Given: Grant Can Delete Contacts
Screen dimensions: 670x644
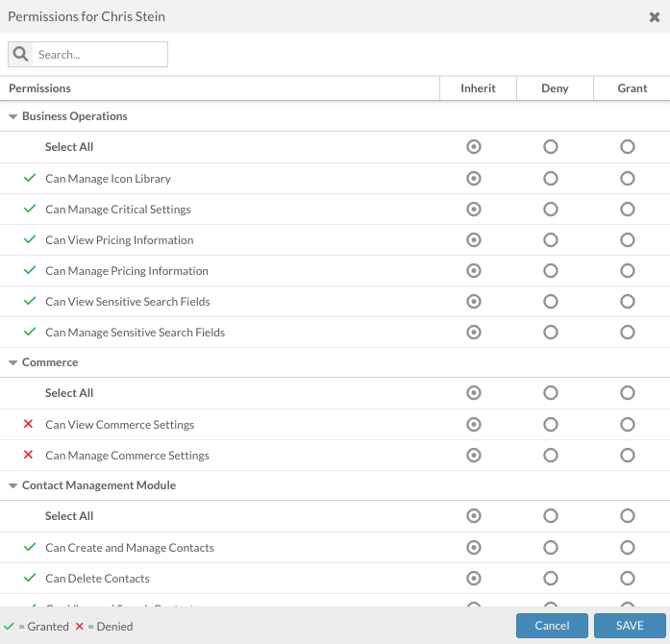Looking at the screenshot, I should coord(628,579).
